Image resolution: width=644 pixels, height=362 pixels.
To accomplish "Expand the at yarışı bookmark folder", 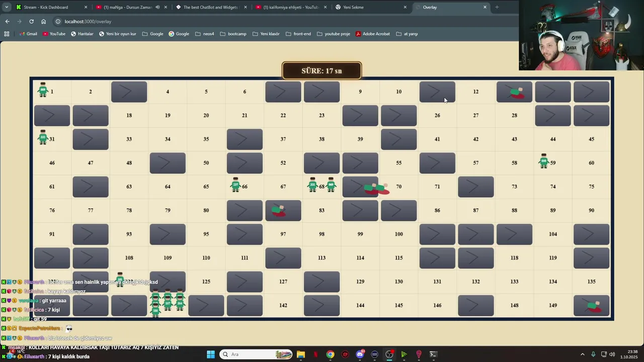I will tap(407, 34).
